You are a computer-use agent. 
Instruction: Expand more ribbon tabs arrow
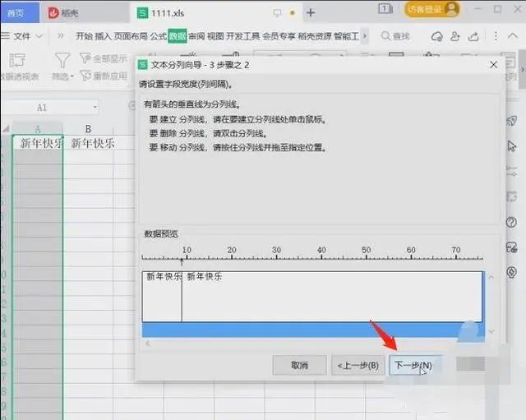(365, 36)
